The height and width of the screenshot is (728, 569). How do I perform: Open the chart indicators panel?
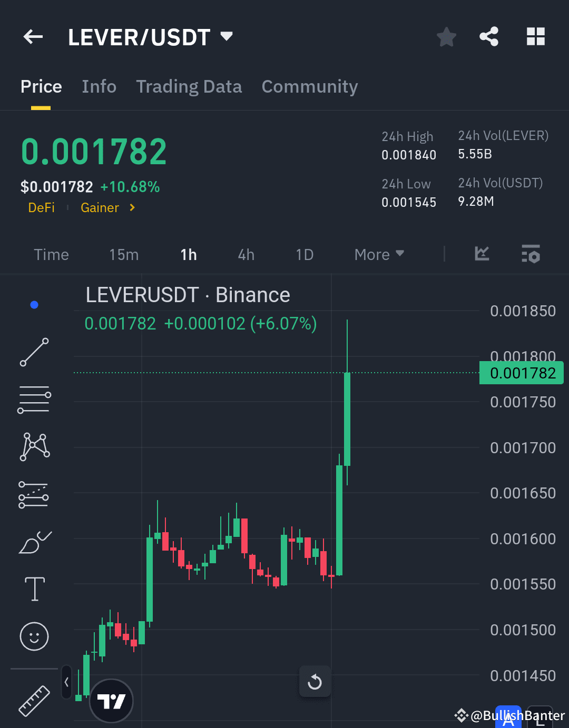(x=481, y=254)
